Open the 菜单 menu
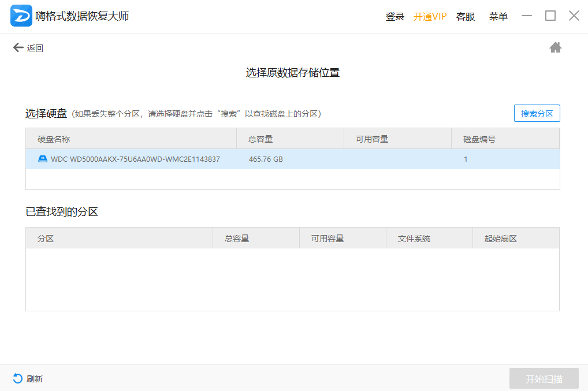This screenshot has width=588, height=391. pos(498,16)
